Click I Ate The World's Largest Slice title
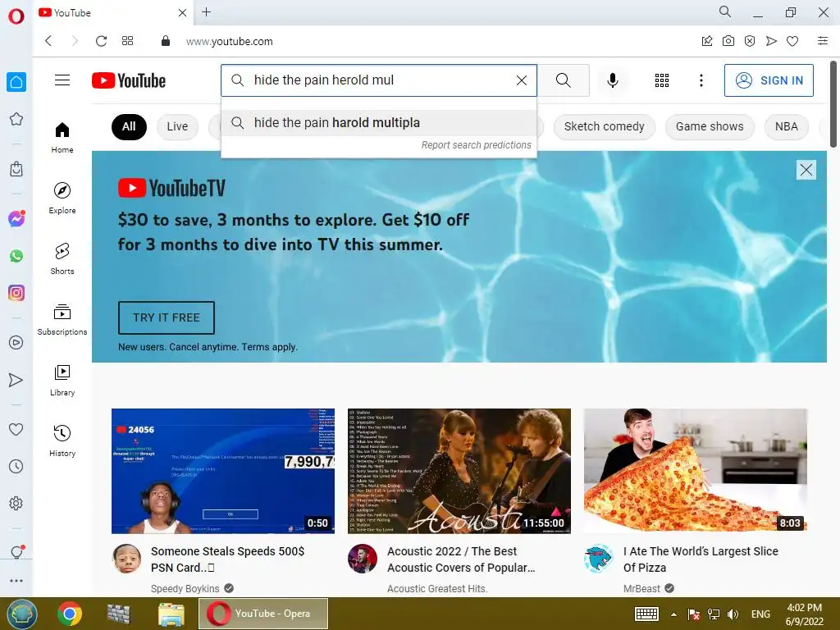 [x=701, y=559]
